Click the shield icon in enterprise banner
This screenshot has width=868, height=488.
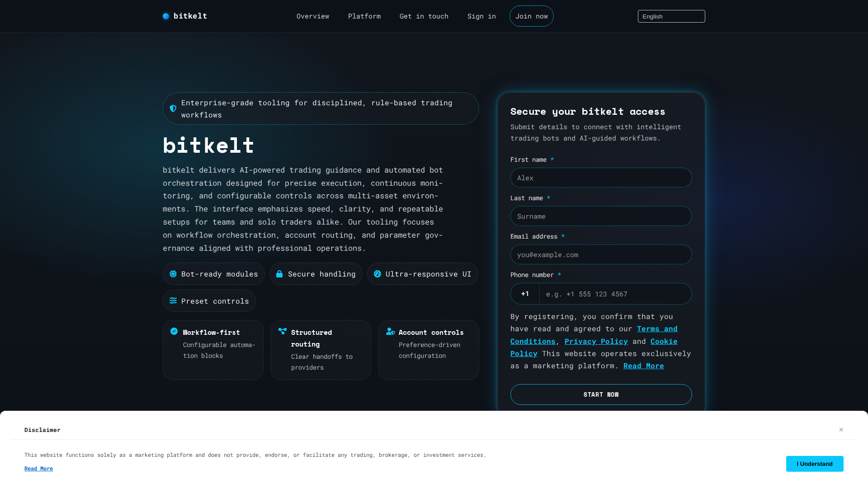pyautogui.click(x=173, y=108)
